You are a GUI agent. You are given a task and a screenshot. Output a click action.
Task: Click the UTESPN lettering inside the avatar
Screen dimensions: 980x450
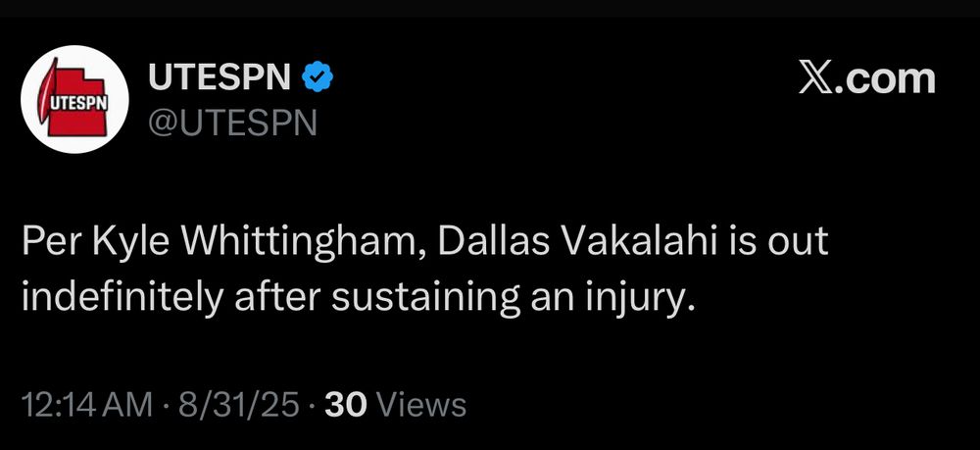(74, 100)
